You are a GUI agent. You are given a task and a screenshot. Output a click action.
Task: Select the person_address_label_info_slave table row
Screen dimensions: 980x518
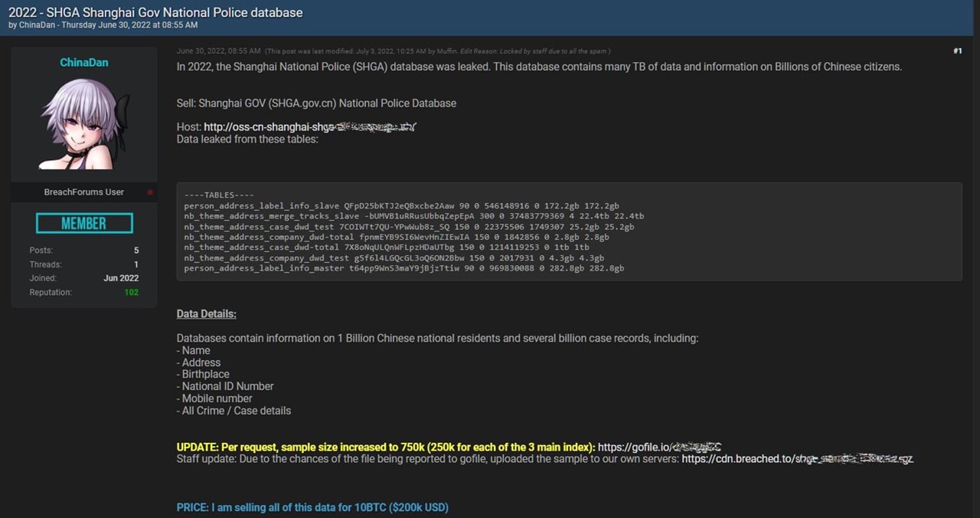(x=402, y=206)
